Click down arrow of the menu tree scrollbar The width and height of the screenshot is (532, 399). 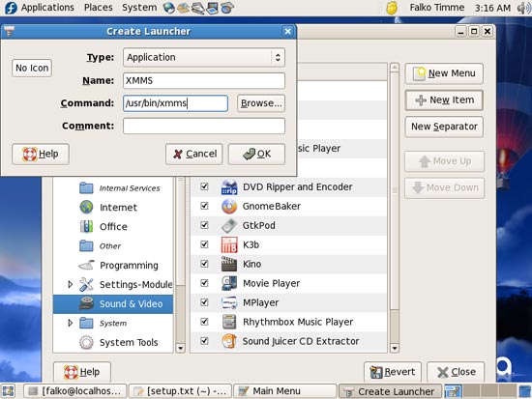click(x=181, y=348)
